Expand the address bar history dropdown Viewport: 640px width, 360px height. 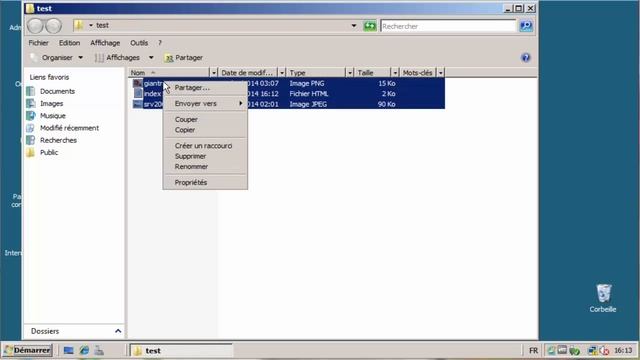coord(354,26)
